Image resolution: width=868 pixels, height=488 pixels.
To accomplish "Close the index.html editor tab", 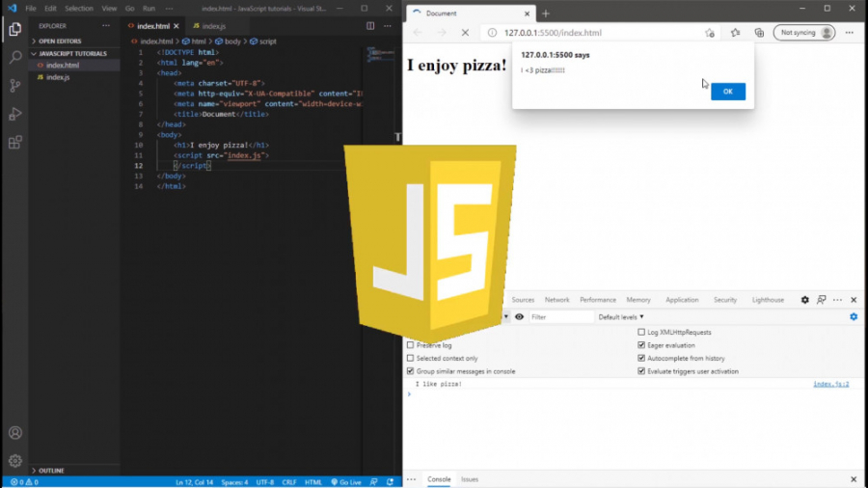I will 176,26.
